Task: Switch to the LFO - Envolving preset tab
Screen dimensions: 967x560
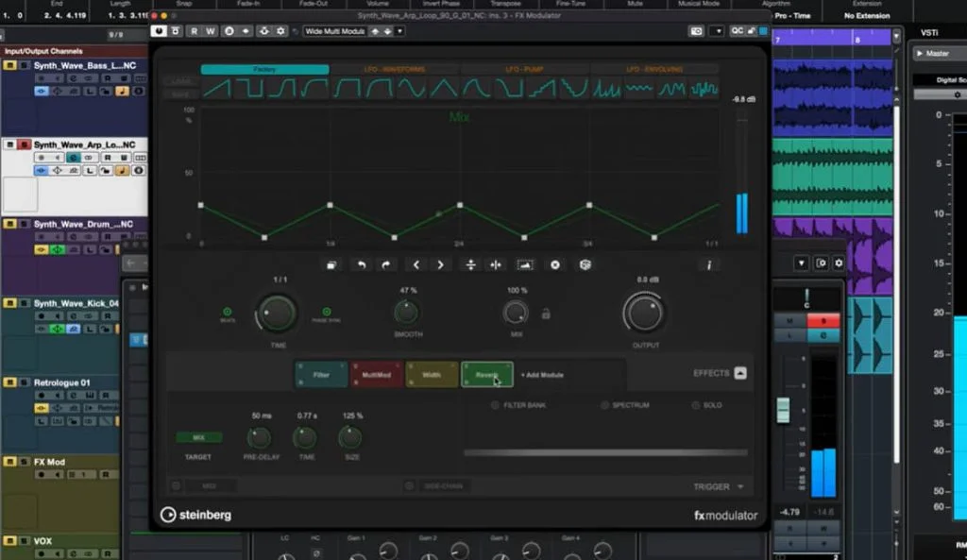Action: click(654, 69)
